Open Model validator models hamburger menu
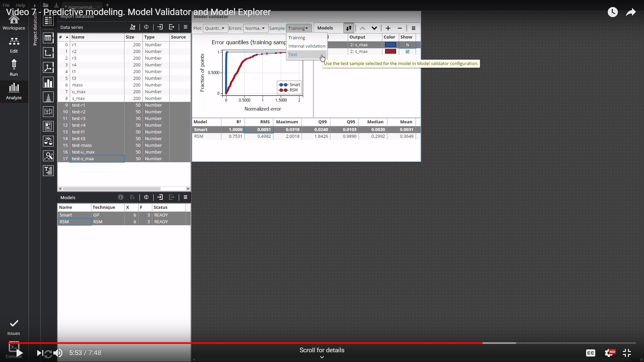The image size is (644, 362). point(414,28)
